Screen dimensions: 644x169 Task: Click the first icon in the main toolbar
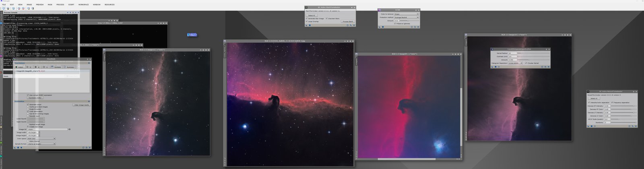tap(4, 8)
